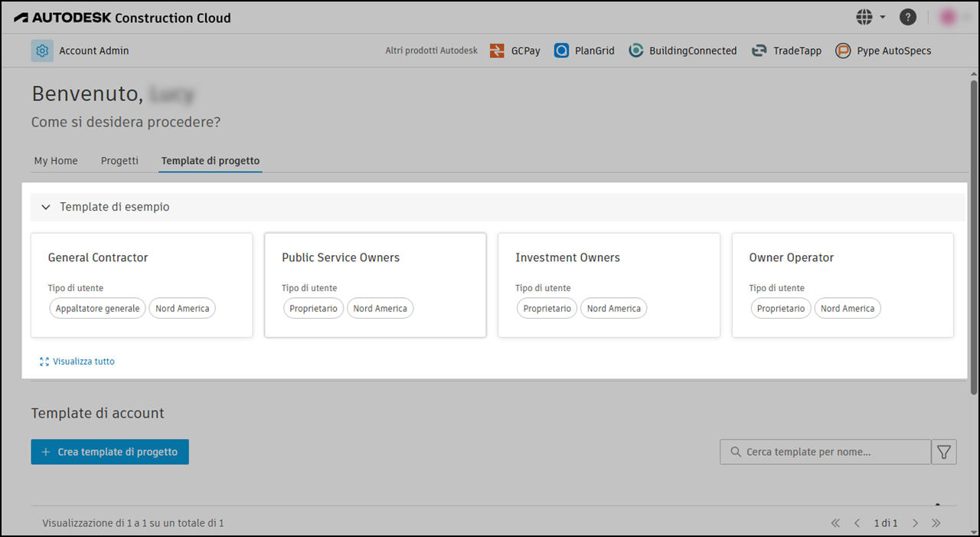
Task: Open GCPay from the products bar
Action: pyautogui.click(x=514, y=51)
